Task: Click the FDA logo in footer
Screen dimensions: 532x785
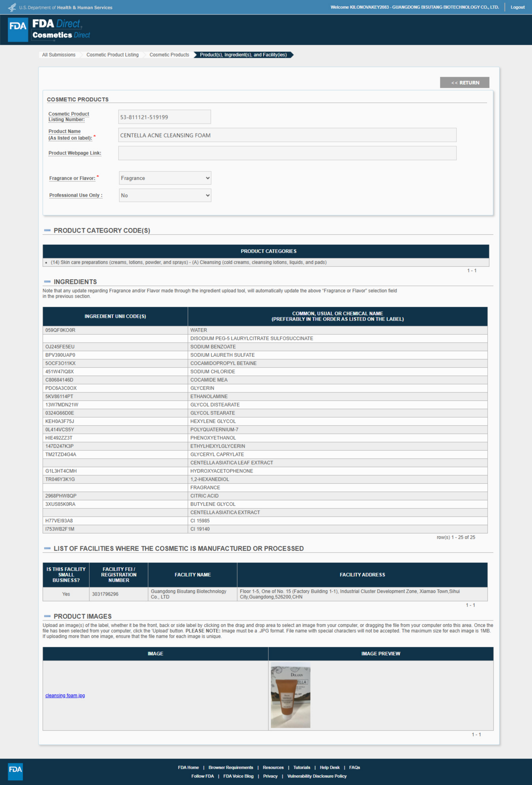Action: click(x=15, y=771)
